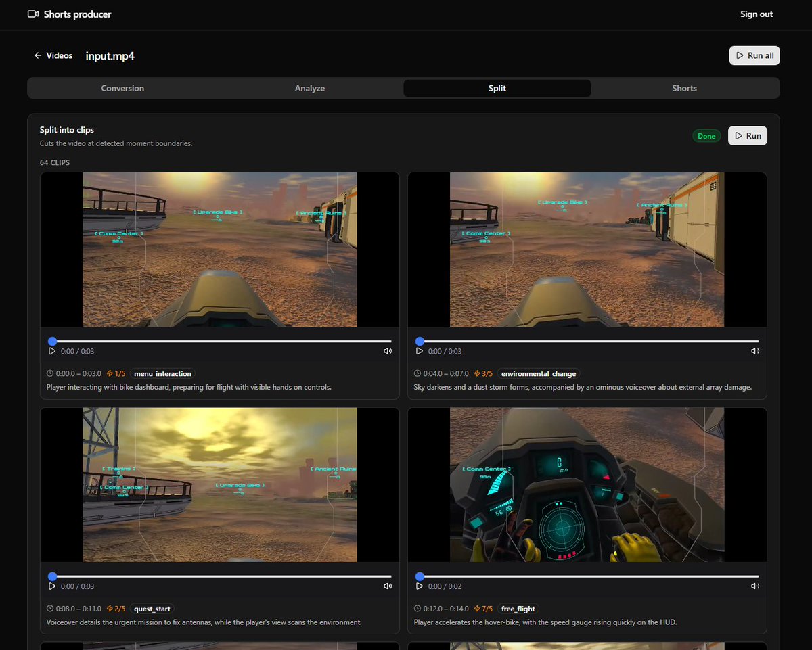Click the Shorts producer camera logo icon
This screenshot has height=650, width=812.
32,14
